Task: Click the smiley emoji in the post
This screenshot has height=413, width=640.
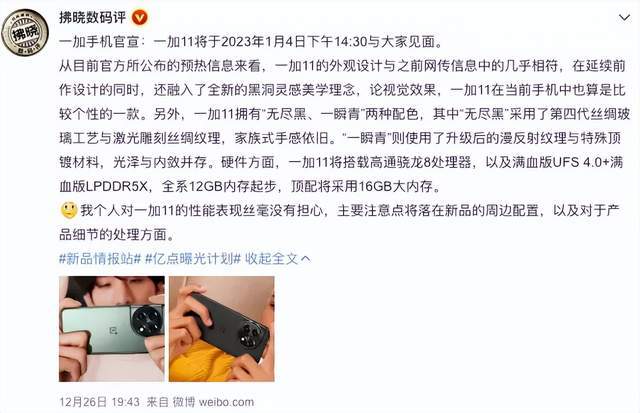Action: [x=69, y=210]
